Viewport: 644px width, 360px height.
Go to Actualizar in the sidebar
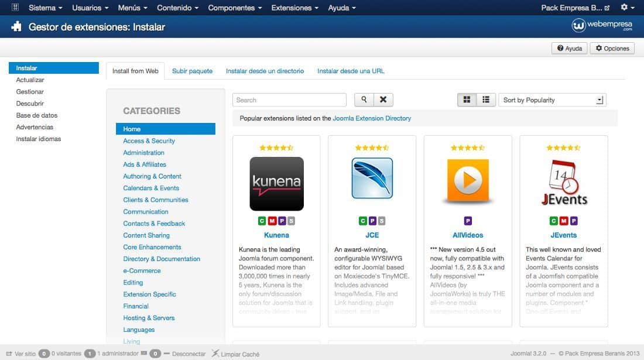tap(30, 80)
